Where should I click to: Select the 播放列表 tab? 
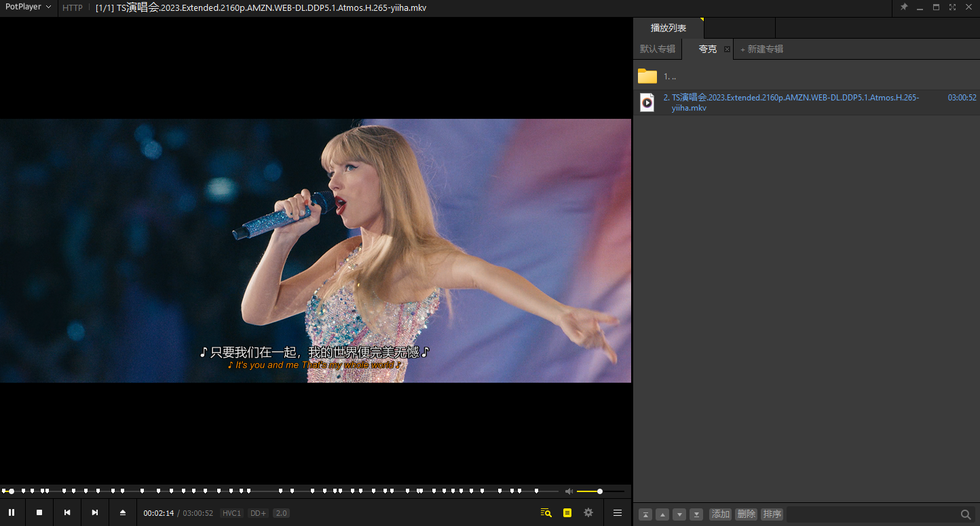coord(668,28)
